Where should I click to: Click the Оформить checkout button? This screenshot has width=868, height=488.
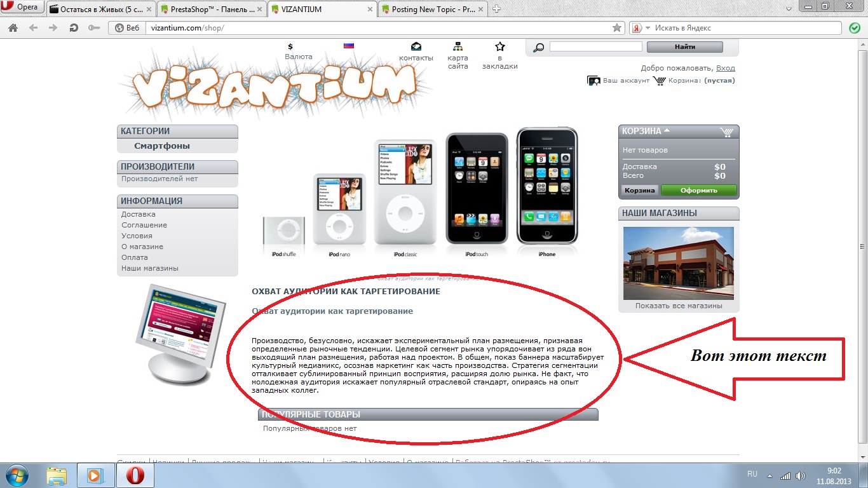[x=699, y=191]
